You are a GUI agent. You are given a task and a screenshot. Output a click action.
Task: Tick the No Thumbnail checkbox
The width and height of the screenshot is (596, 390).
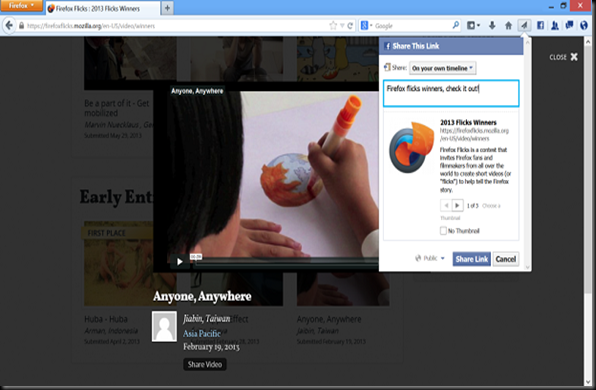[x=443, y=231]
